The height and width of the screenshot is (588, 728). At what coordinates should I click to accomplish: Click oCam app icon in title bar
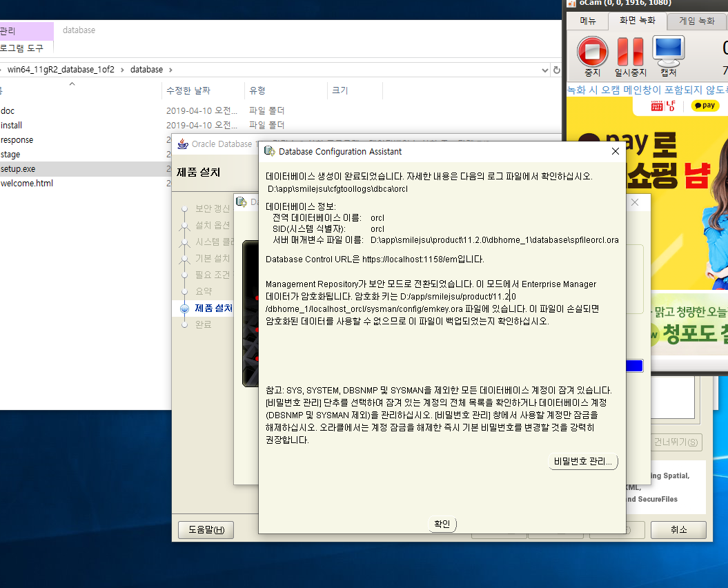tap(572, 3)
